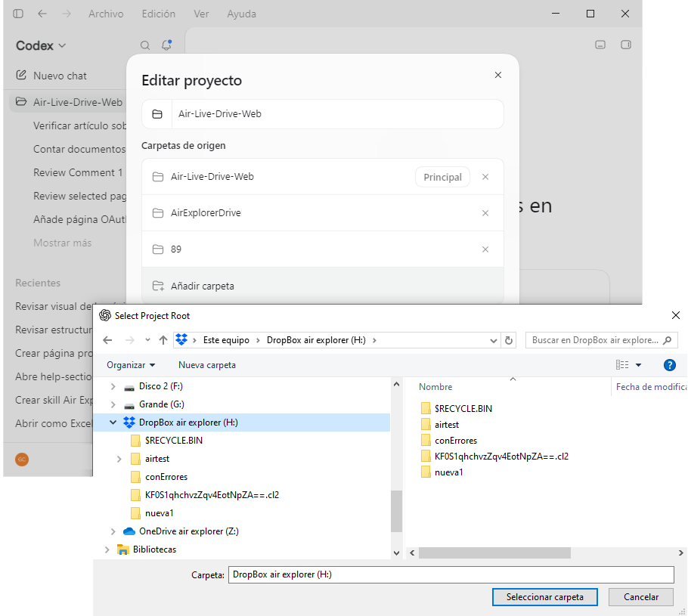The image size is (688, 616).
Task: Toggle right panel icon in Codex header
Action: click(626, 45)
